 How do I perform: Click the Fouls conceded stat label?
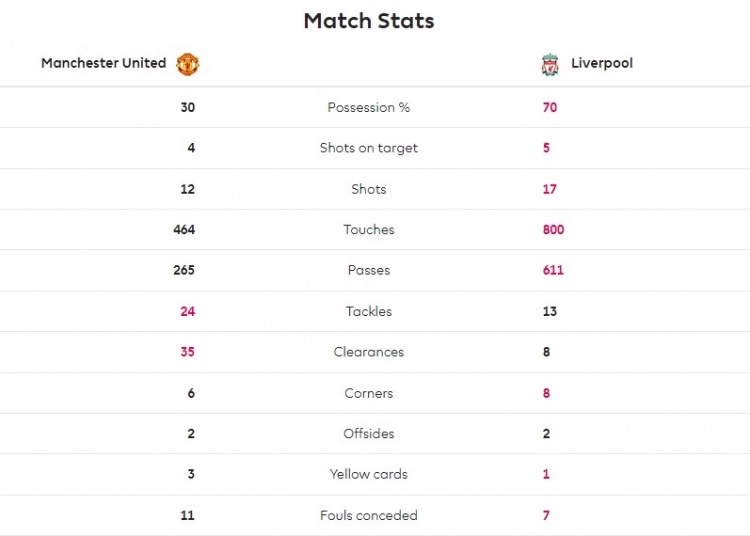pos(369,515)
